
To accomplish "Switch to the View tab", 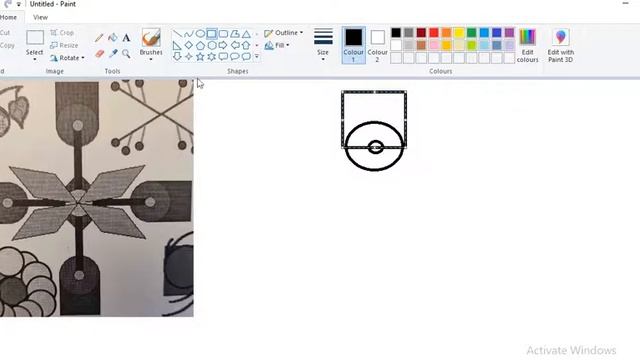I will [x=40, y=17].
